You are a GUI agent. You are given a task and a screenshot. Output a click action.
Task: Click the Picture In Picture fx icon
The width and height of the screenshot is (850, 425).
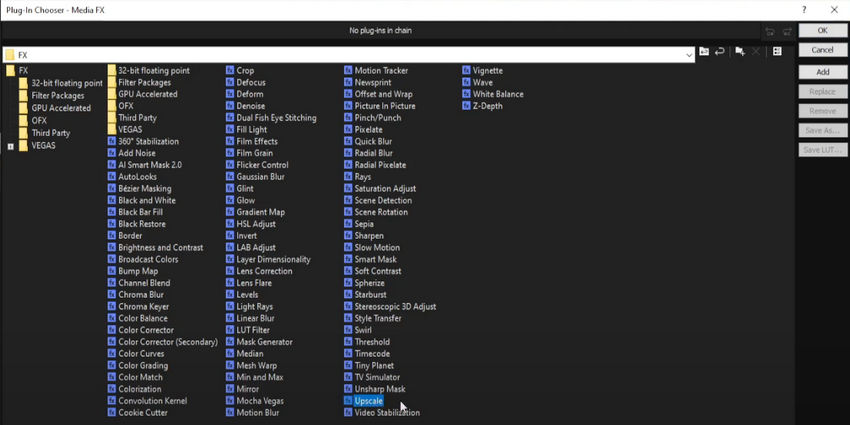348,106
